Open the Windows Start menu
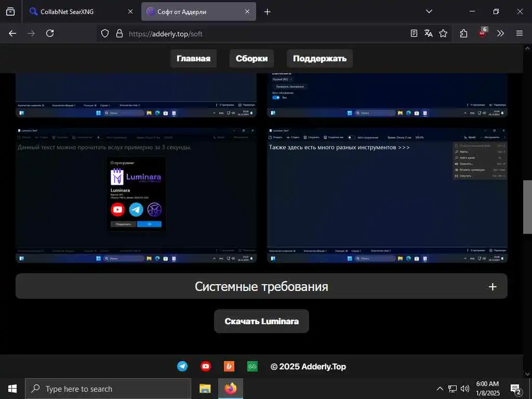 (12, 389)
